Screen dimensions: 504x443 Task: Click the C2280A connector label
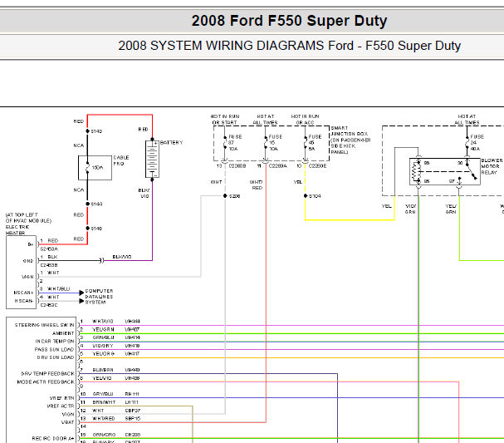tap(277, 166)
